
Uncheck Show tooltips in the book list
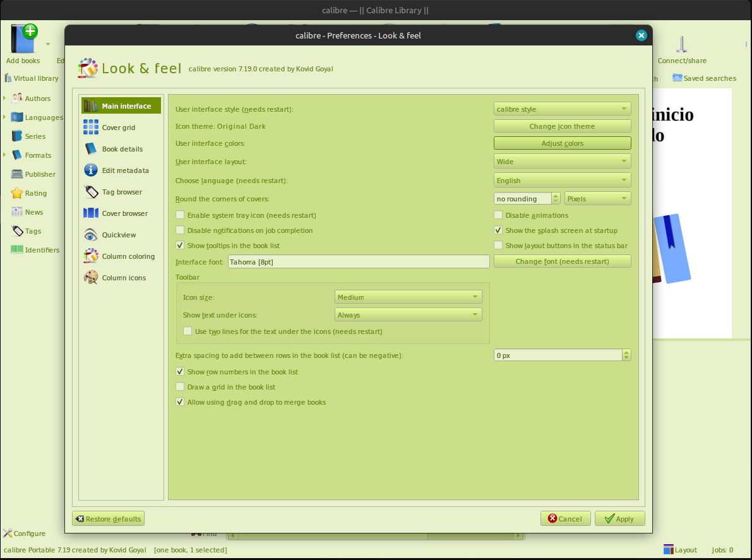[x=180, y=245]
